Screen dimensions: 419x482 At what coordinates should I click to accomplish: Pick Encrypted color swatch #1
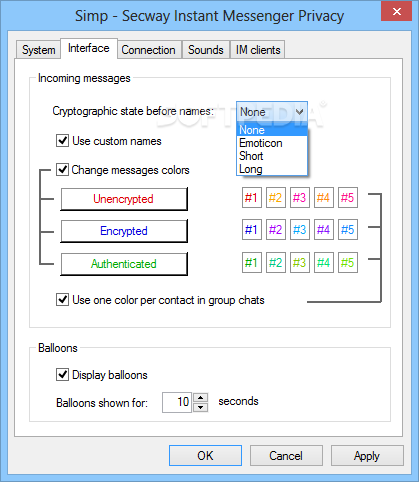(252, 230)
